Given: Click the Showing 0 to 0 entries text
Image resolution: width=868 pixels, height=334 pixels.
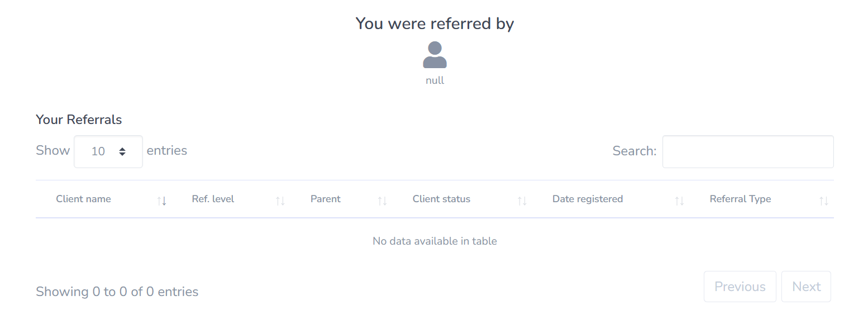Looking at the screenshot, I should point(117,292).
